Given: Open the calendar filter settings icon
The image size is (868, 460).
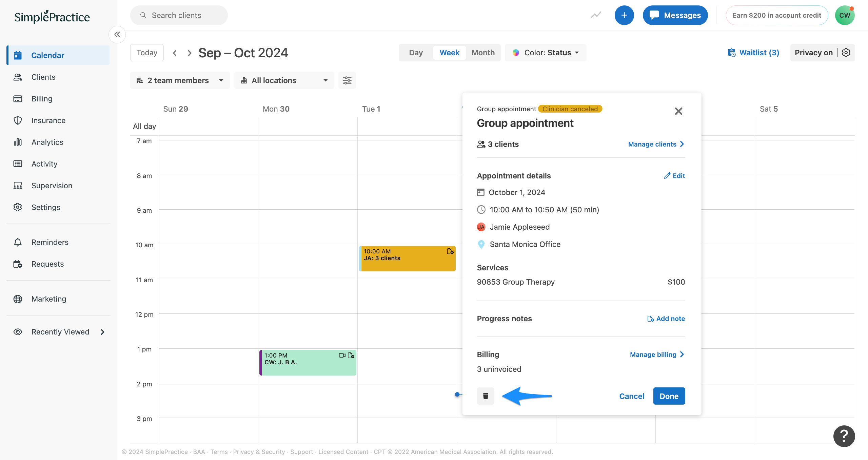Looking at the screenshot, I should pyautogui.click(x=347, y=80).
